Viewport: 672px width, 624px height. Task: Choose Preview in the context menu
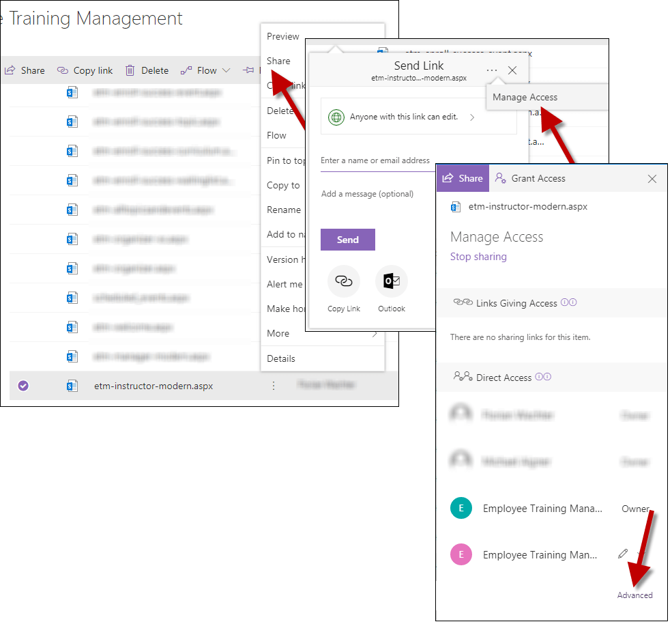coord(283,36)
